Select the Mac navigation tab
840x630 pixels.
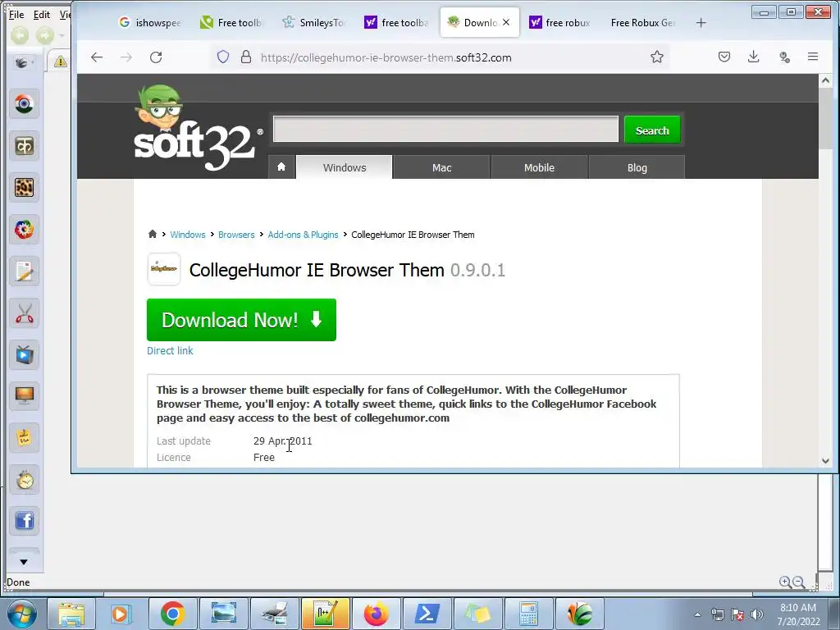coord(442,167)
